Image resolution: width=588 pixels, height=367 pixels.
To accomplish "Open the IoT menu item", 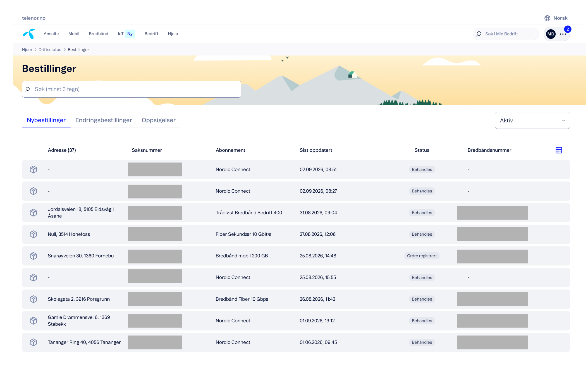I will (x=121, y=34).
